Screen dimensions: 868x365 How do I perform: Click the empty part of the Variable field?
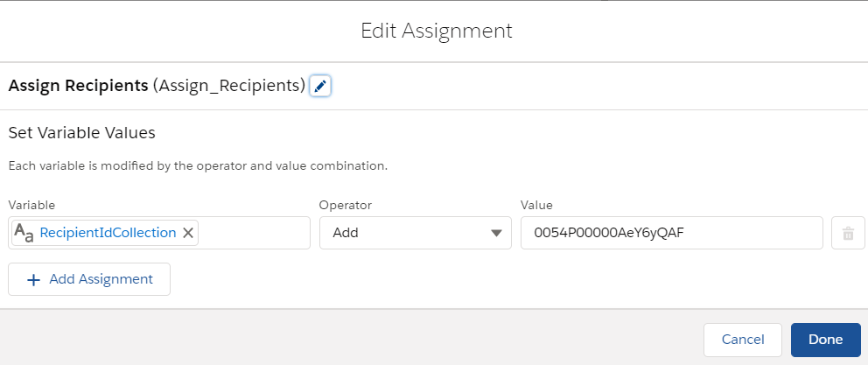(x=253, y=233)
